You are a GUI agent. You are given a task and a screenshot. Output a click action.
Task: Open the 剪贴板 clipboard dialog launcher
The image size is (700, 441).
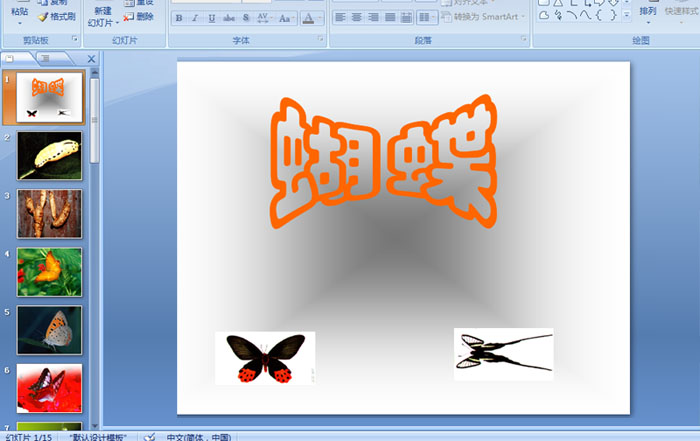click(75, 39)
